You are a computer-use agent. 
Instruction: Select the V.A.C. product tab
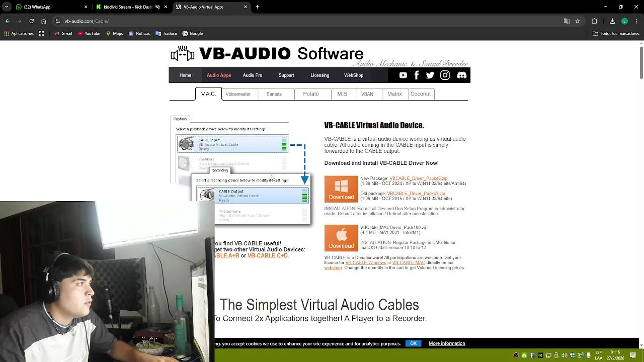208,94
